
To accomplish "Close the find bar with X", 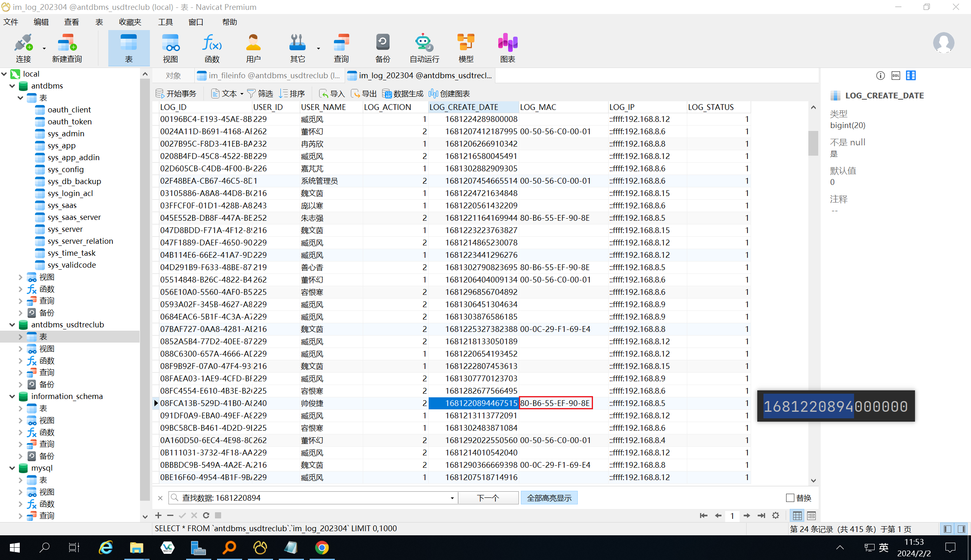I will pyautogui.click(x=161, y=498).
